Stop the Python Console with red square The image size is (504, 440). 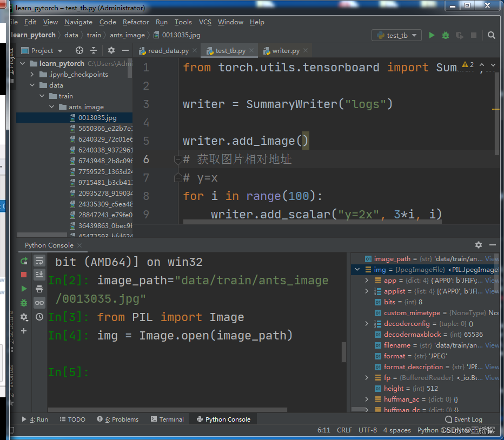point(24,275)
